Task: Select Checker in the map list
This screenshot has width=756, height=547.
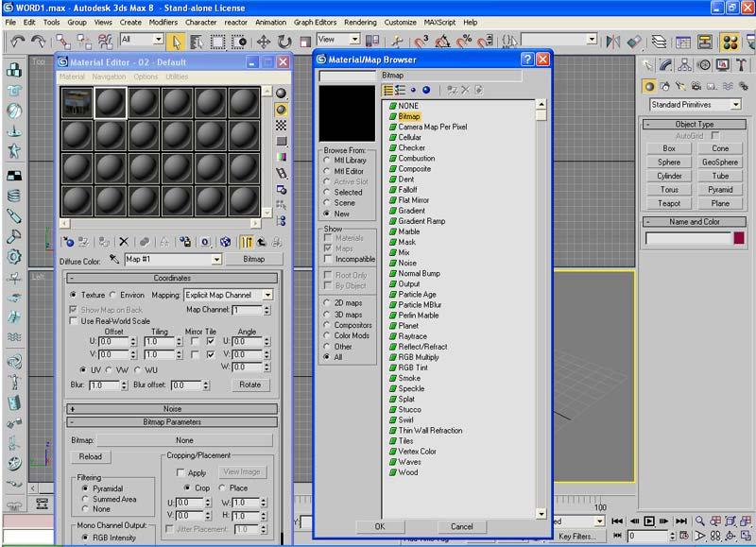Action: 411,148
